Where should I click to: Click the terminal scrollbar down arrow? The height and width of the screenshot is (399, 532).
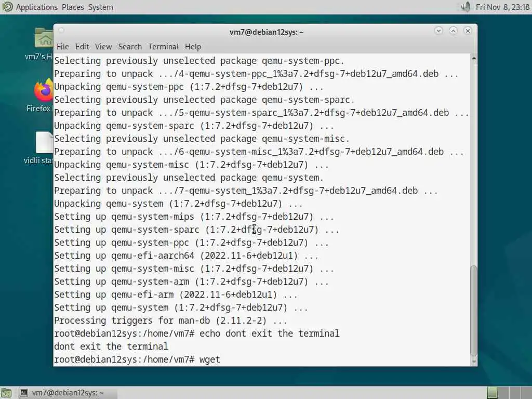474,362
